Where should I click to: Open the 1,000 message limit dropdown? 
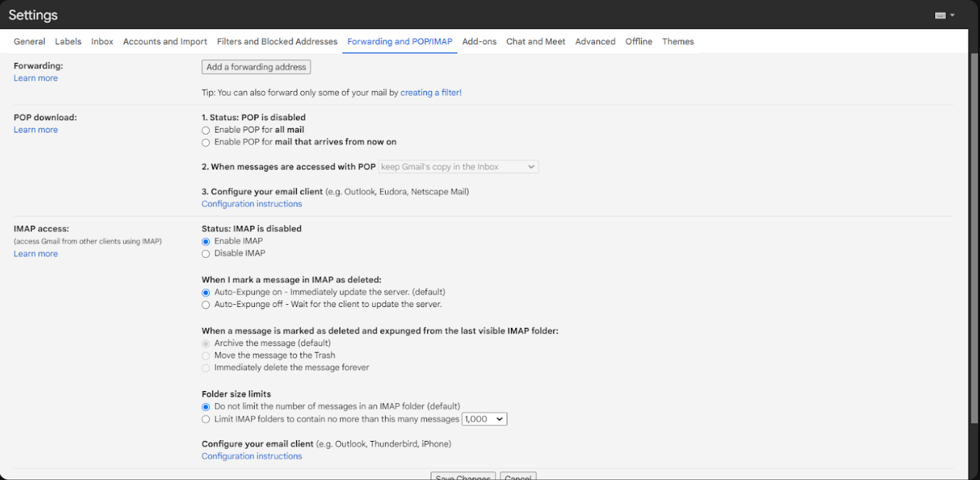[484, 419]
